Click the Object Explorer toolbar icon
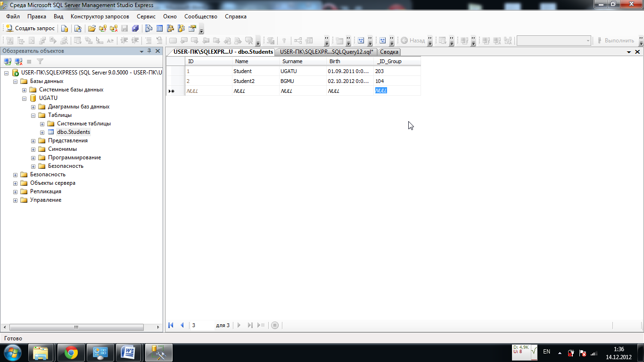 [x=170, y=28]
